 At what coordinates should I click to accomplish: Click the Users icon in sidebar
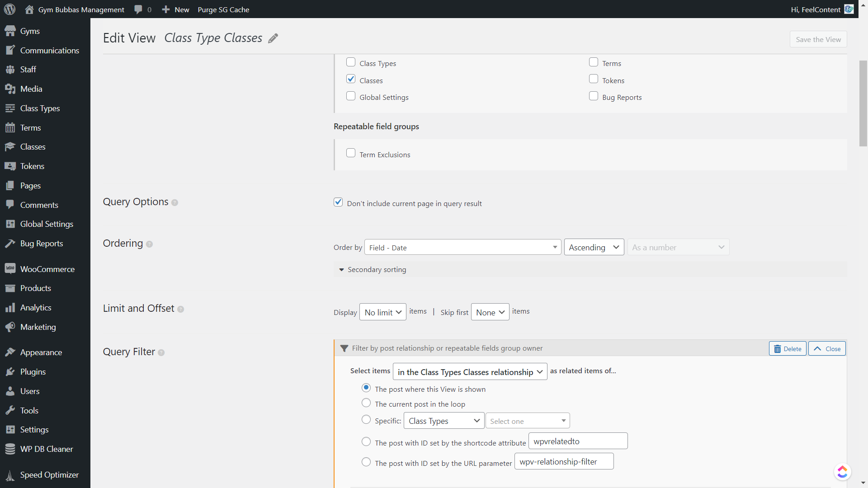click(10, 391)
